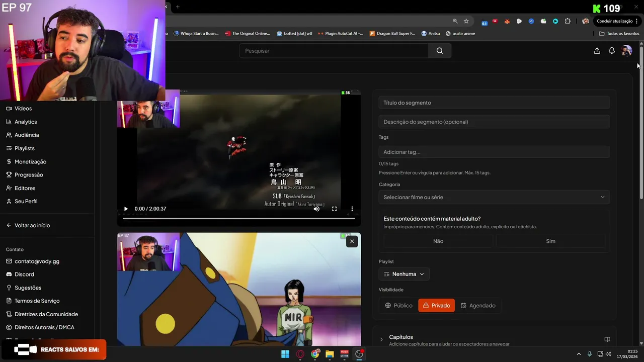Click the cyan play-circle extension icon
644x362 pixels.
pos(555,21)
